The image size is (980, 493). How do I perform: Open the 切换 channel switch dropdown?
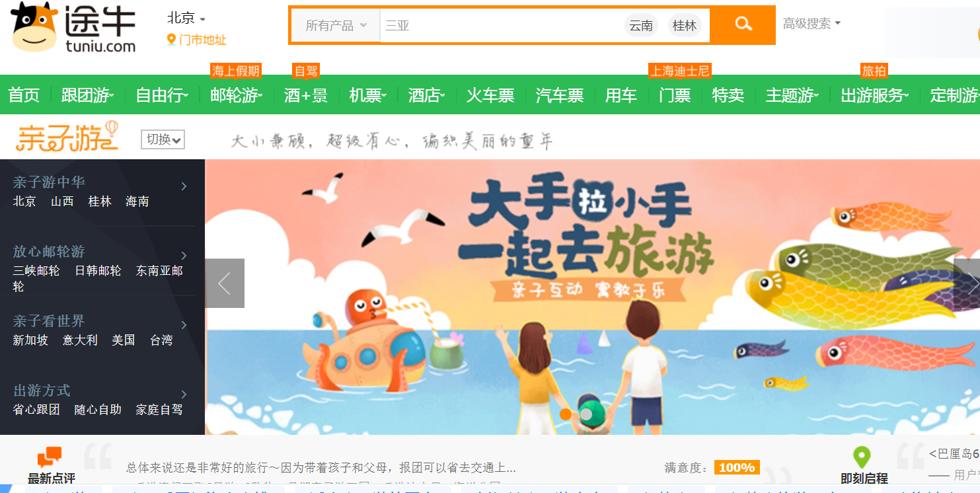[x=163, y=139]
